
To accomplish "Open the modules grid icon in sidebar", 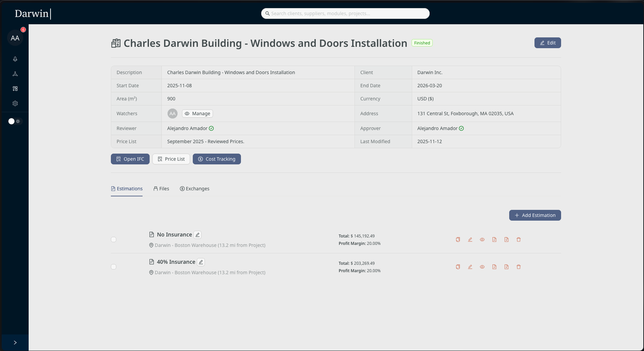I will tap(15, 89).
